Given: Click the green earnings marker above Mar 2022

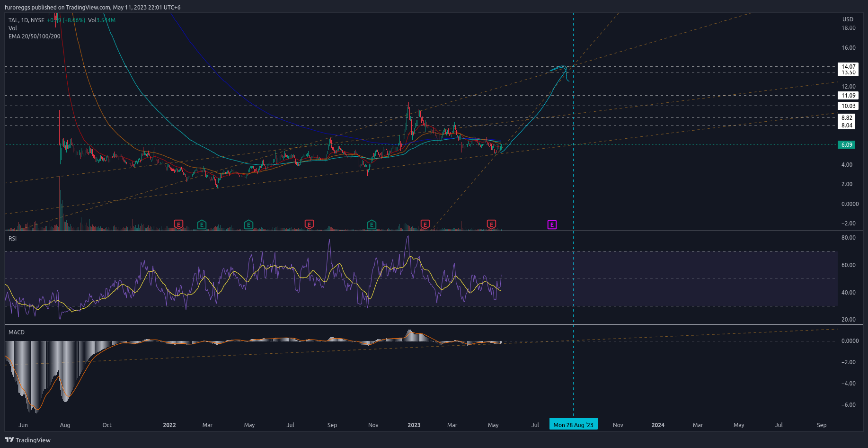Looking at the screenshot, I should (x=202, y=224).
